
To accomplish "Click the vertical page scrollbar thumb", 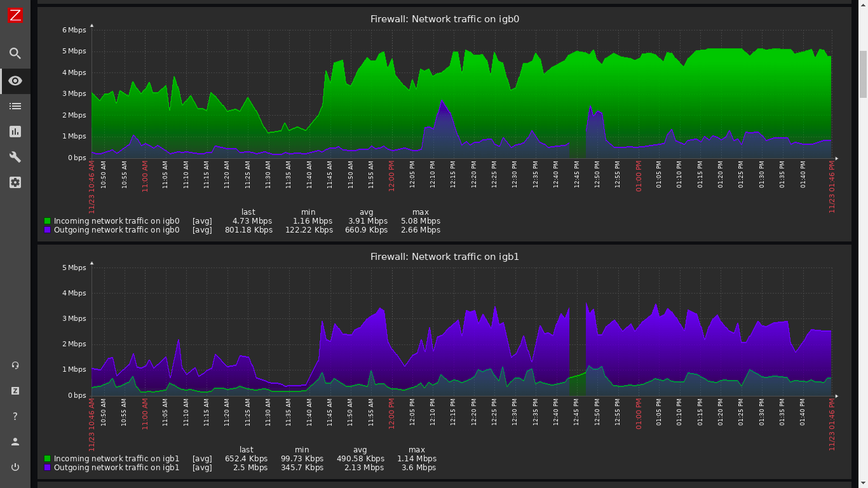I will pyautogui.click(x=863, y=74).
